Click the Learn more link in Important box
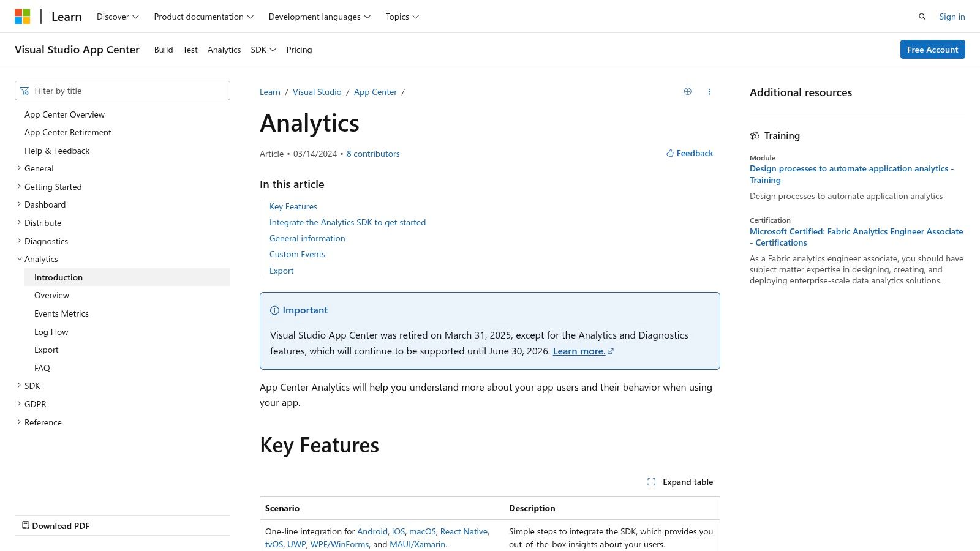Viewport: 980px width, 551px height. coord(583,351)
